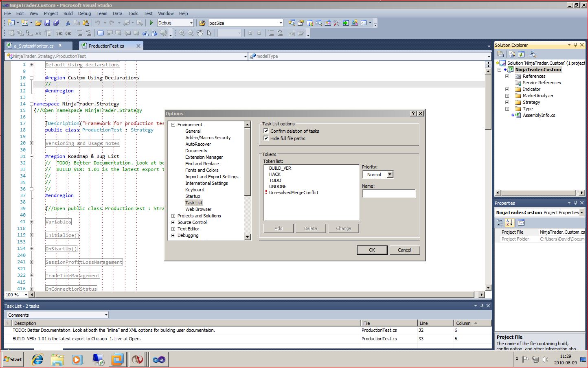Select the HACK token in Token list
The width and height of the screenshot is (588, 368).
coord(275,174)
